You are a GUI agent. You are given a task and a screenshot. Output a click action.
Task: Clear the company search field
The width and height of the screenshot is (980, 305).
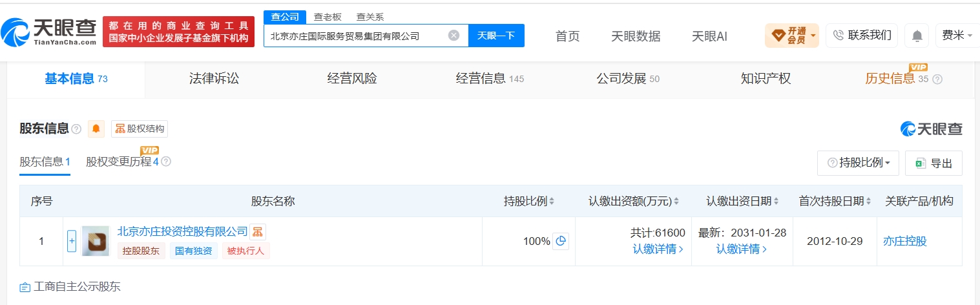point(454,36)
